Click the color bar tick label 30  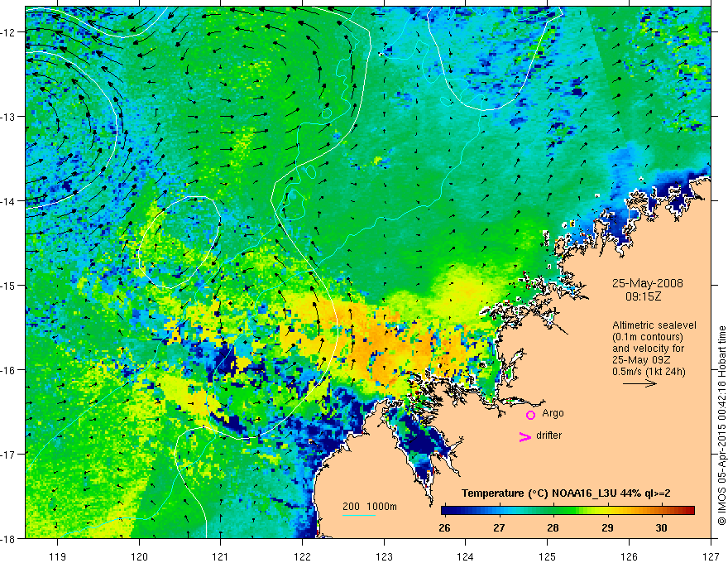click(x=661, y=528)
